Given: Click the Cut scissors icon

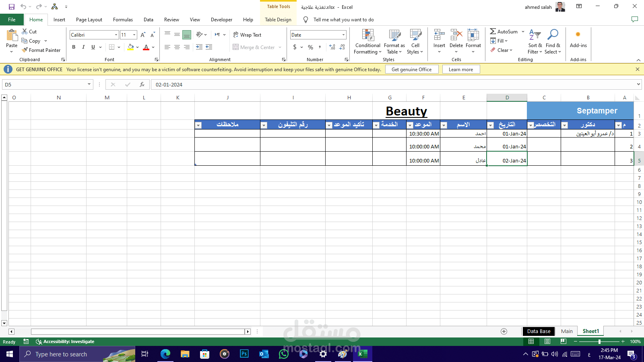Looking at the screenshot, I should 25,31.
